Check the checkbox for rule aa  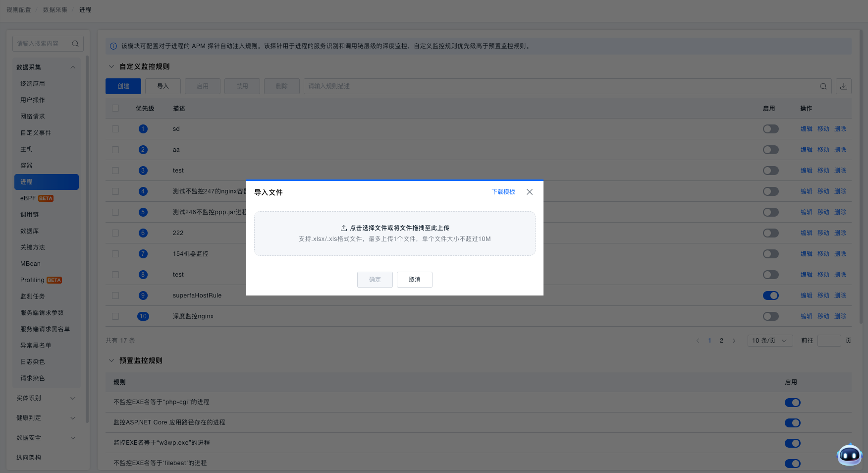click(115, 150)
